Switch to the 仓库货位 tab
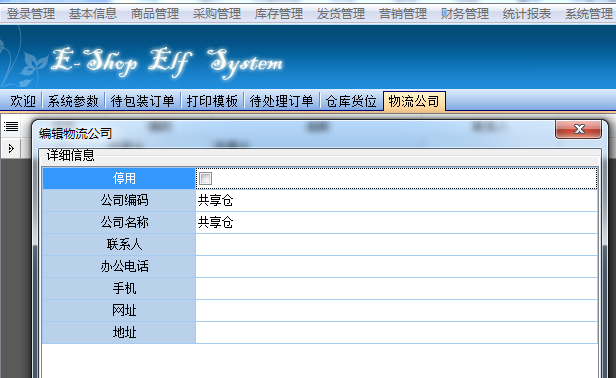This screenshot has height=378, width=616. pos(351,101)
